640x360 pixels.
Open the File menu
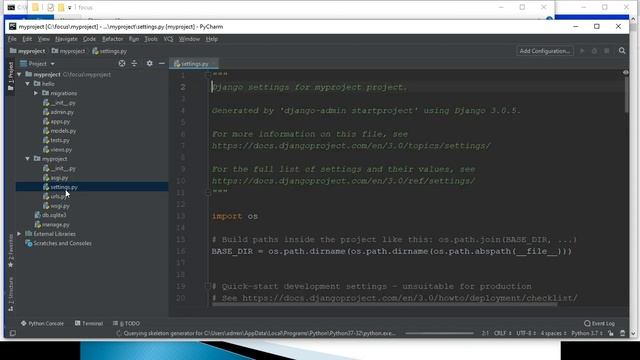point(12,39)
